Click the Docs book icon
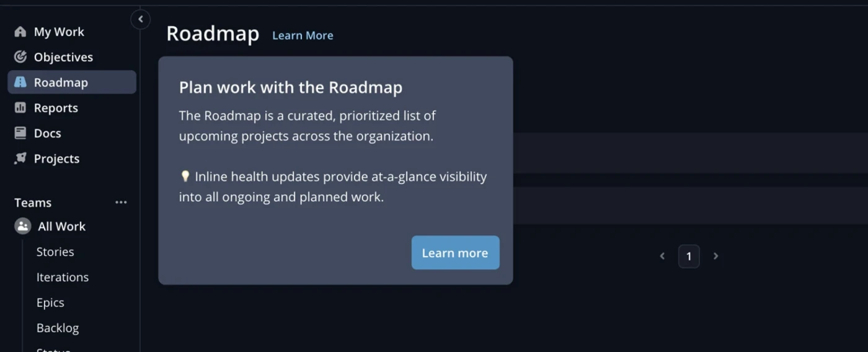The height and width of the screenshot is (352, 868). [x=20, y=133]
